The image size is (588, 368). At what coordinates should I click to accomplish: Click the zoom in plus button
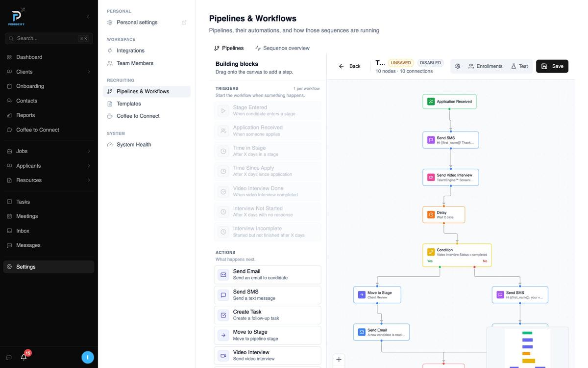(339, 360)
